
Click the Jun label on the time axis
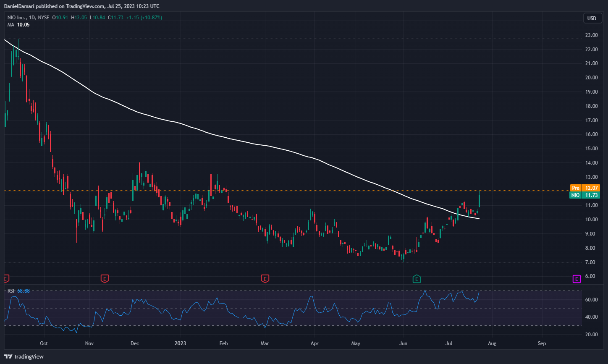(403, 343)
